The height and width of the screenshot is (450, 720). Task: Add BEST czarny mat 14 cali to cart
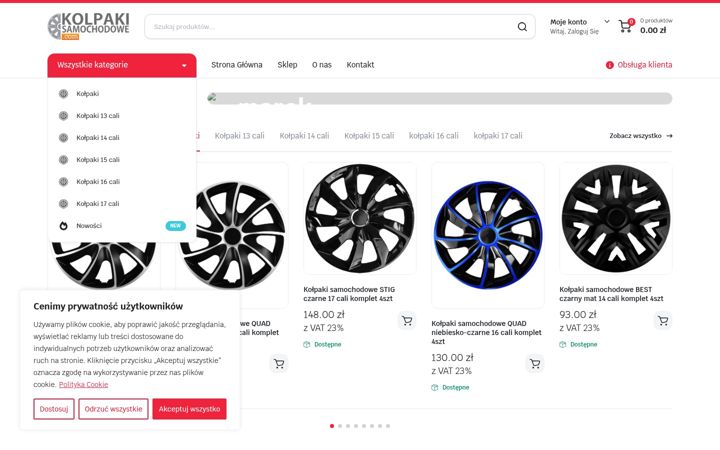click(663, 321)
